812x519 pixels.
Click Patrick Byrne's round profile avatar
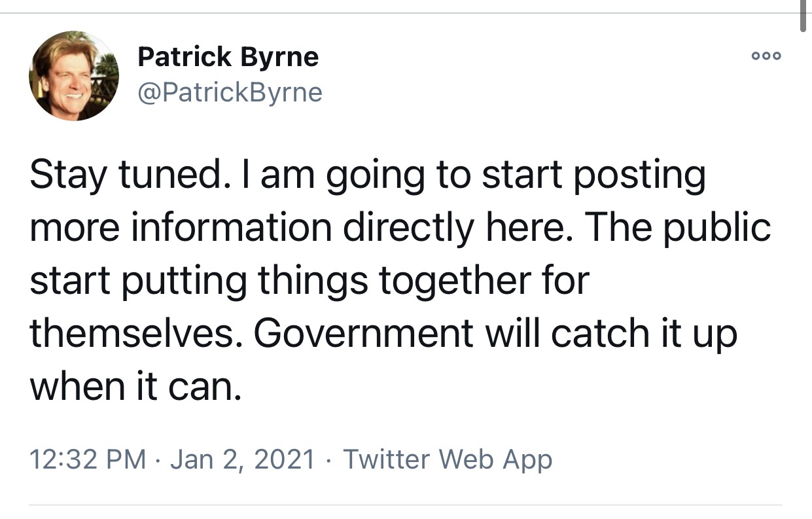(74, 76)
